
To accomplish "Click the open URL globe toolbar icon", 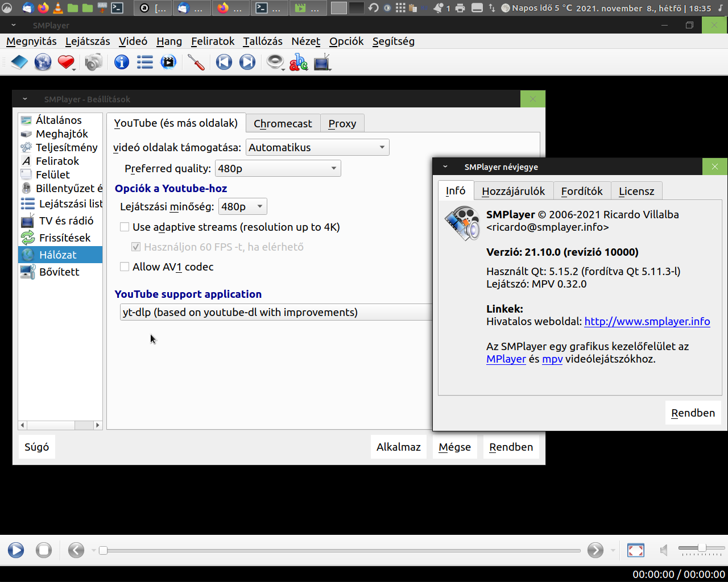I will pyautogui.click(x=43, y=62).
